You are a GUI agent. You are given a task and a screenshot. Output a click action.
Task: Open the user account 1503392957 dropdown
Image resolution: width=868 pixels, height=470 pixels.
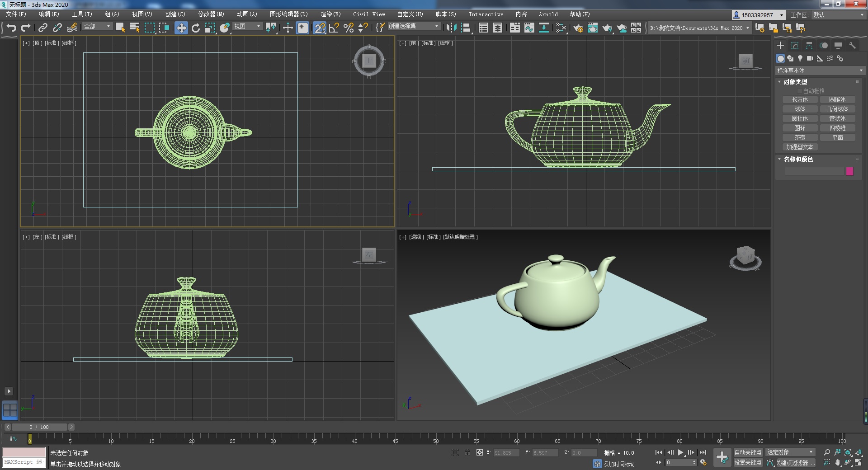759,15
